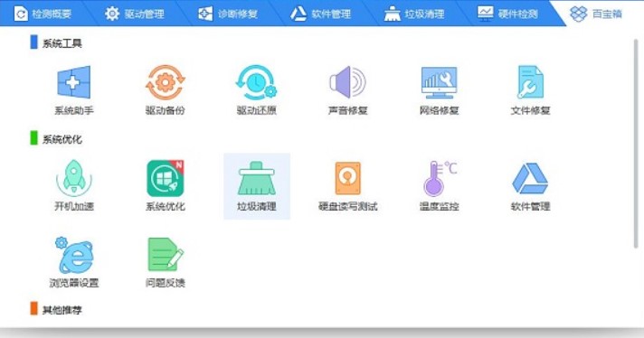Open the 温度监控 thermometer icon
644x338 pixels.
click(x=440, y=178)
